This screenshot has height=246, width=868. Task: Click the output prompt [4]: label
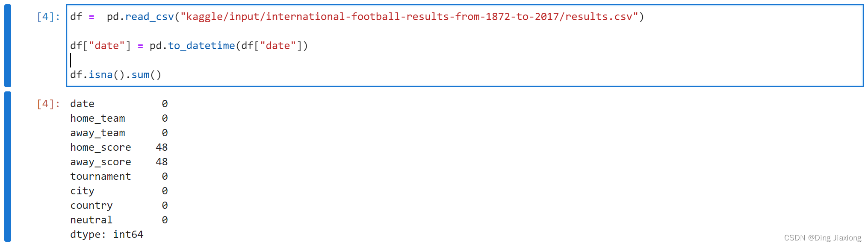pos(48,104)
